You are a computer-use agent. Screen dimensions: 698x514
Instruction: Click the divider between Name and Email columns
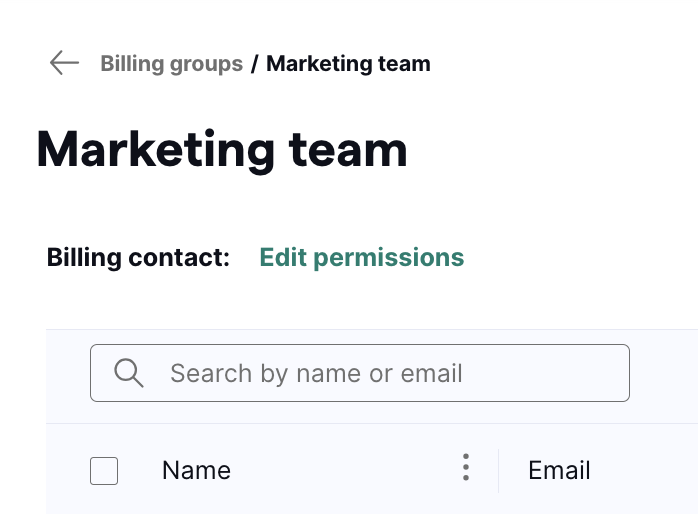point(498,471)
